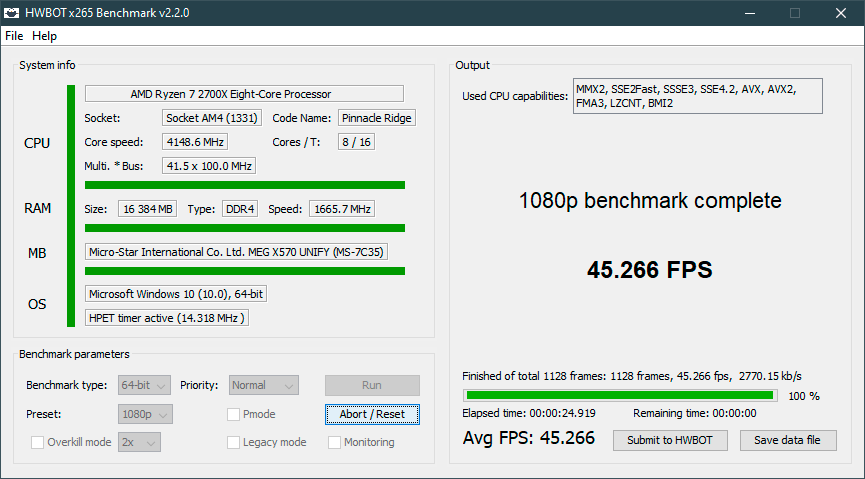
Task: Click the HPET timer active field
Action: click(x=167, y=318)
